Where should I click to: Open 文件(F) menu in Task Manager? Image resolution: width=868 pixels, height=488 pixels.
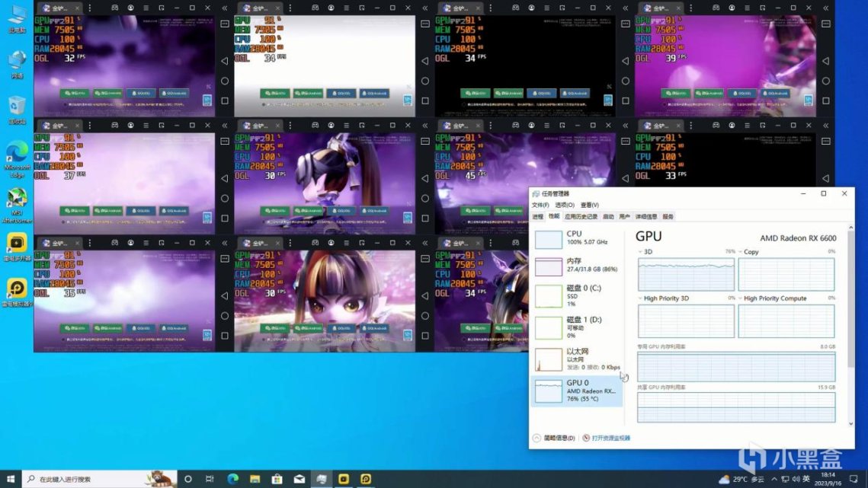point(540,205)
